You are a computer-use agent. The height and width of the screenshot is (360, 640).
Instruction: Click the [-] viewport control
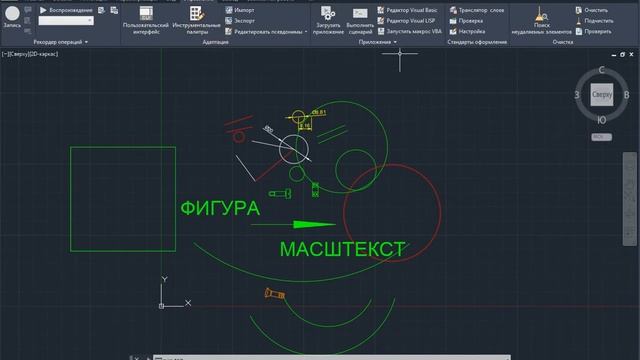(5, 54)
